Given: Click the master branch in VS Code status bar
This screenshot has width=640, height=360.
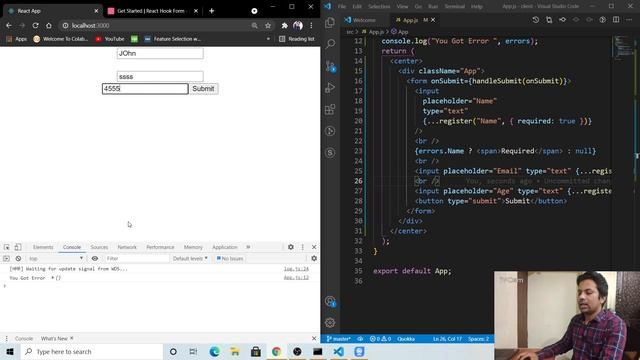Looking at the screenshot, I should tap(339, 339).
